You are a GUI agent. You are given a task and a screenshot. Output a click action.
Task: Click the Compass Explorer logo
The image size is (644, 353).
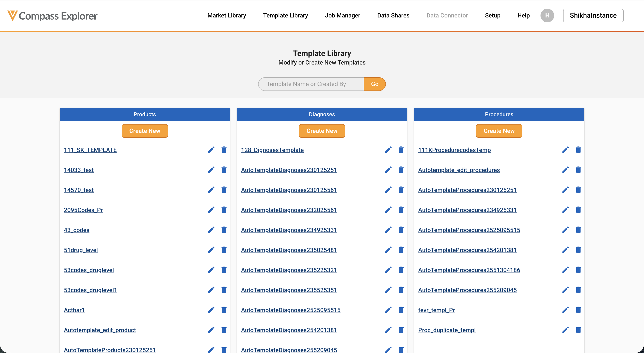click(x=52, y=16)
